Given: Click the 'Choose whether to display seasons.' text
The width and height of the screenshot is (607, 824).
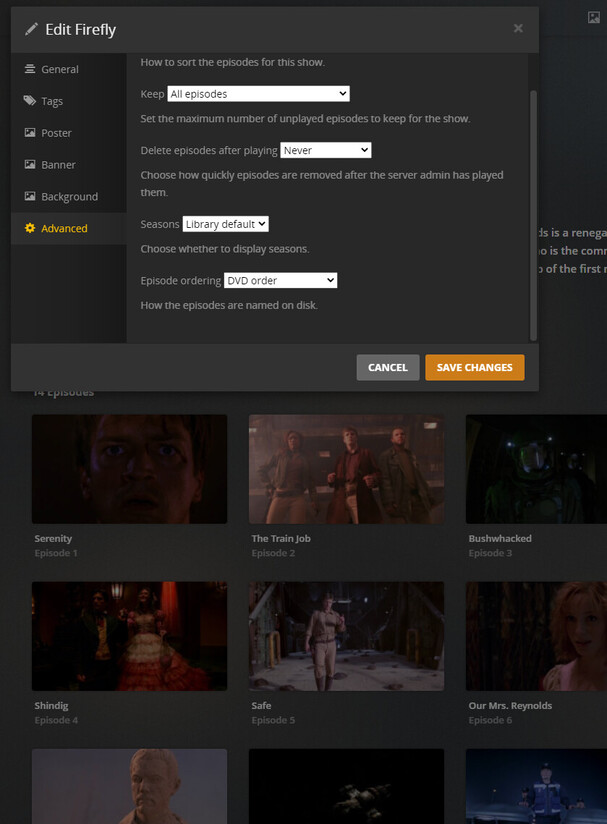Looking at the screenshot, I should coord(225,249).
